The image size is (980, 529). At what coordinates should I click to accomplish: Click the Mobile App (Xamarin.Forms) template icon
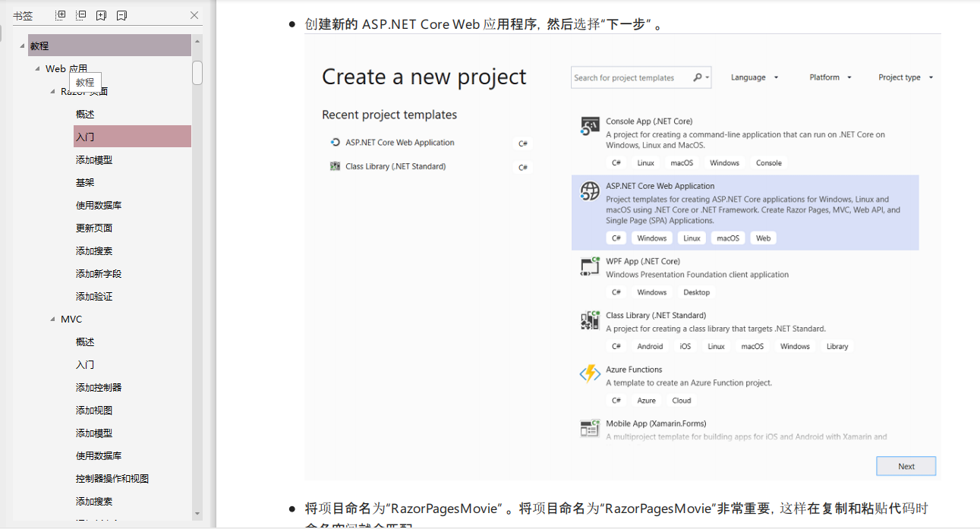click(590, 428)
